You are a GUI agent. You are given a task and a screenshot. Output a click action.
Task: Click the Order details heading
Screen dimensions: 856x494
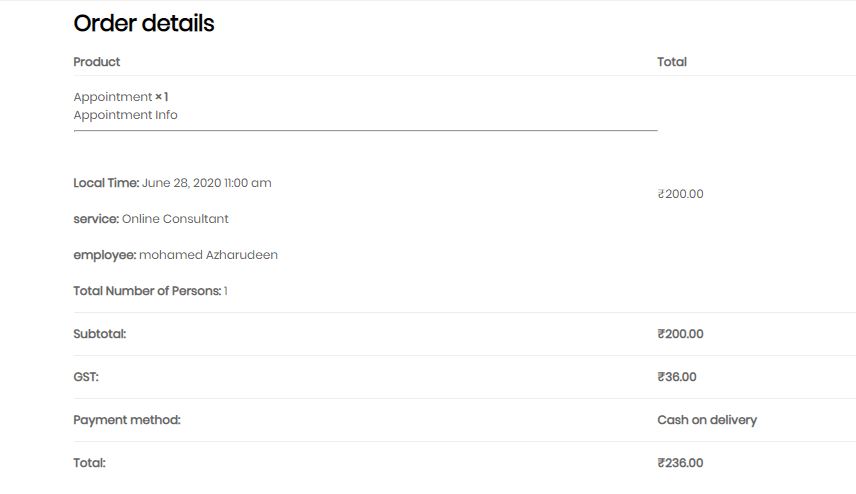pos(144,23)
